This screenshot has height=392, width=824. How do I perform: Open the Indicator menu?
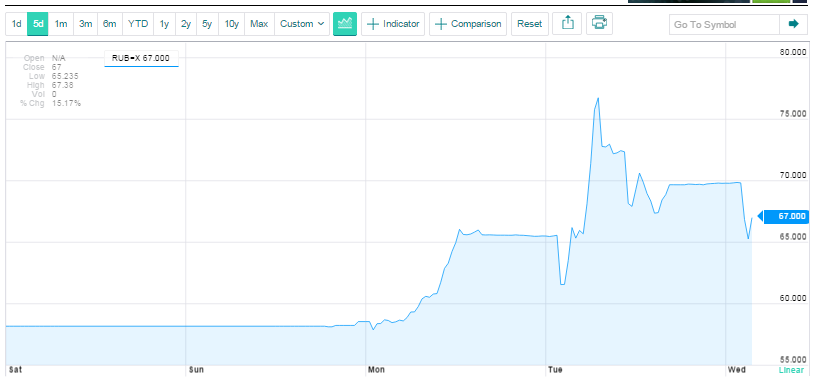(393, 24)
